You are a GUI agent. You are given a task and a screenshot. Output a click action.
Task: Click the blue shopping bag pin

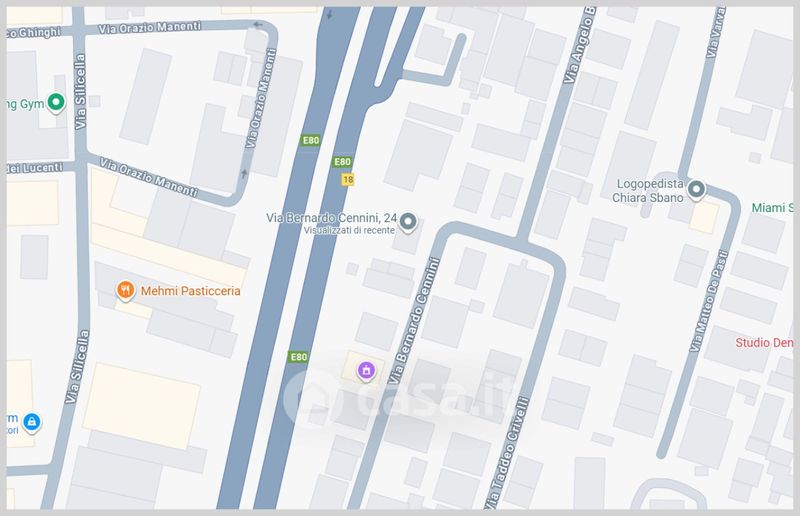pyautogui.click(x=32, y=423)
